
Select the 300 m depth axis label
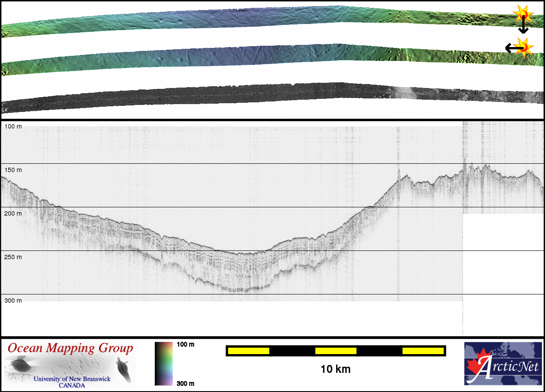pyautogui.click(x=13, y=301)
